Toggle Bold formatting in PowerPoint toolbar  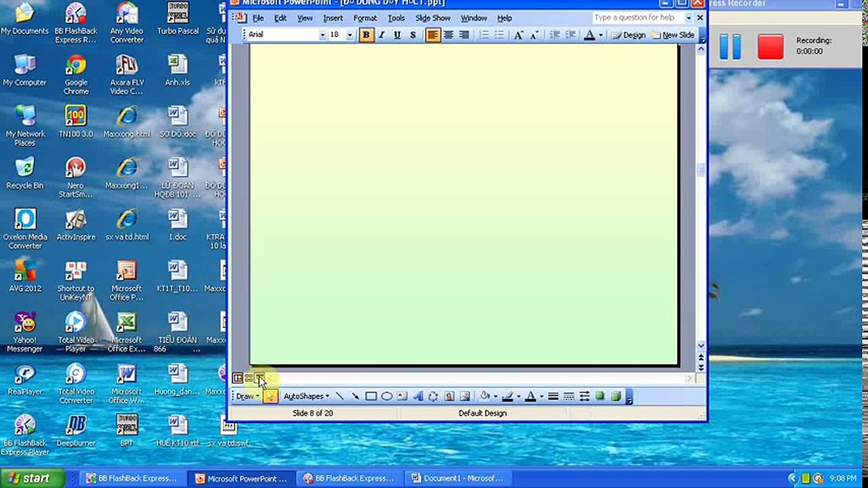tap(366, 35)
